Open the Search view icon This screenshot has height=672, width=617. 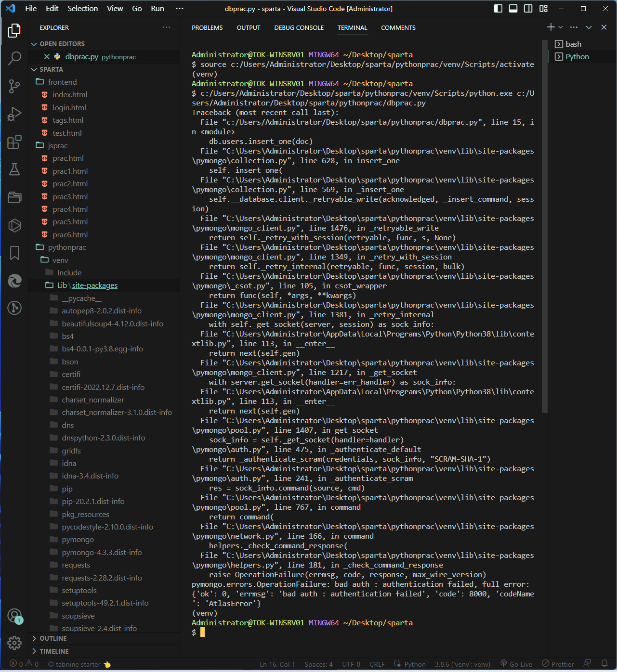[14, 58]
